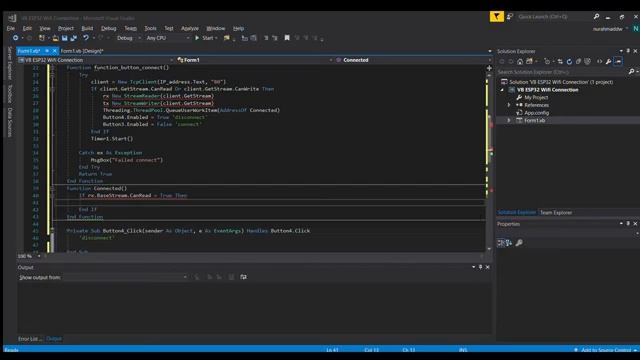
Task: Click the Undo toolbar icon
Action: [x=86, y=38]
